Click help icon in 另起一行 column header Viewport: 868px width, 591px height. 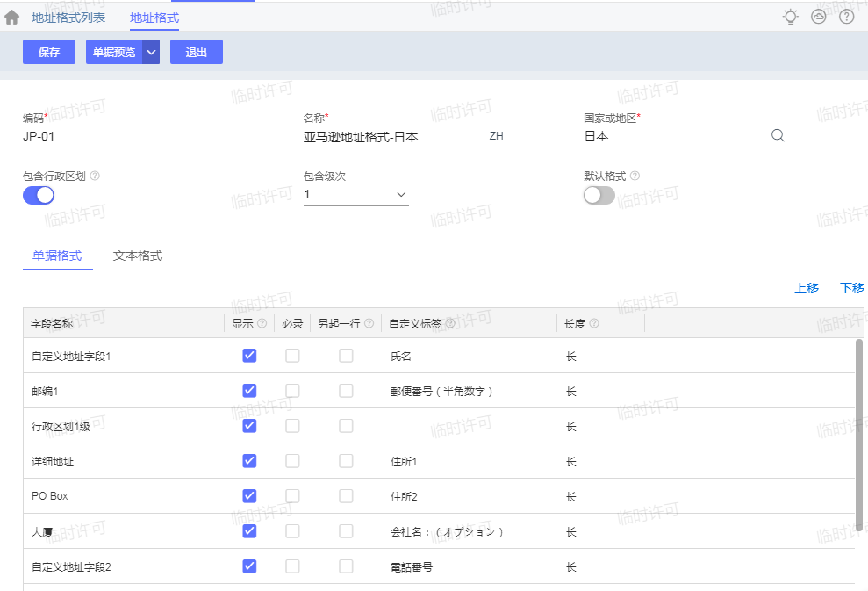[369, 323]
